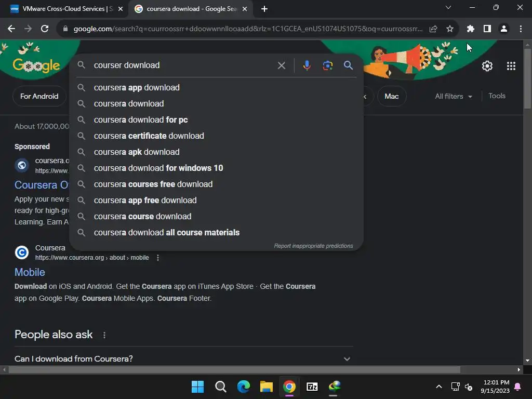Expand 'Can I download from Coursera?' question
This screenshot has height=399, width=532.
[x=184, y=358]
